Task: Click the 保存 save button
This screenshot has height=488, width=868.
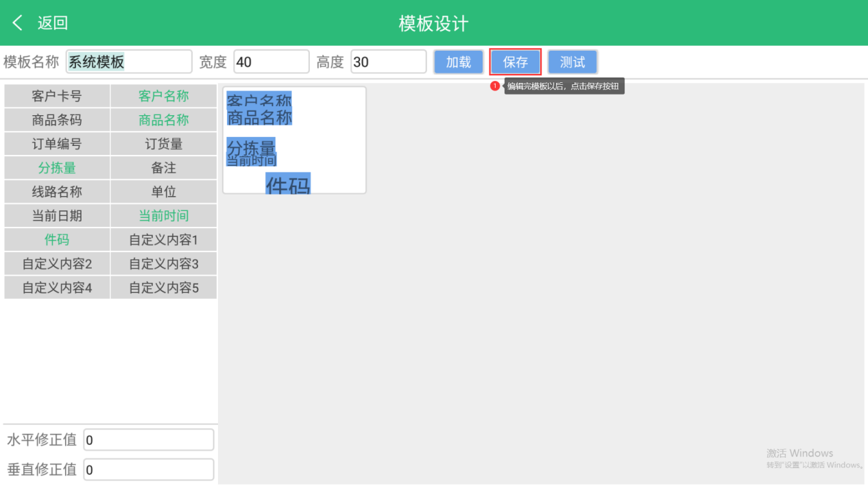Action: coord(516,62)
